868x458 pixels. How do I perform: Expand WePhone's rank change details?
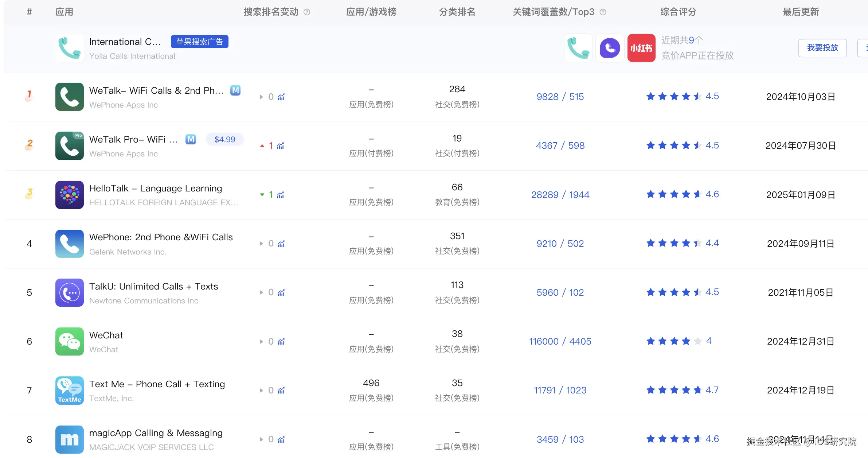coord(261,244)
